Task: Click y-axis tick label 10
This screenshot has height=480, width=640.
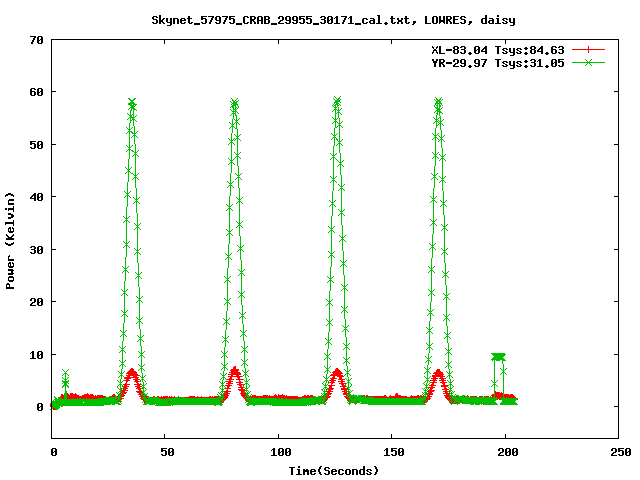Action: pyautogui.click(x=37, y=355)
